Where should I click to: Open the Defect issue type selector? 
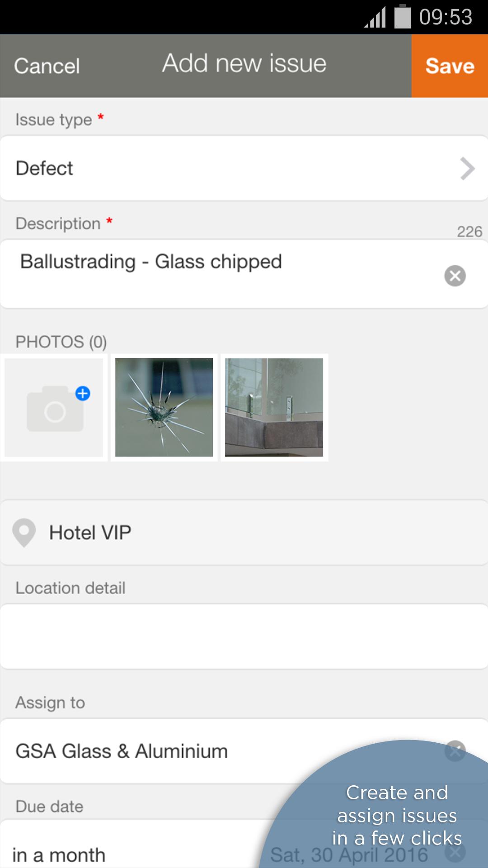pos(226,169)
